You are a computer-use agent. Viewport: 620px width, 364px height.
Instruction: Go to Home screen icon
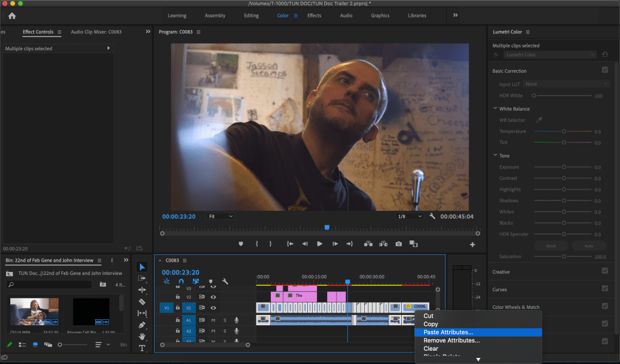[12, 16]
